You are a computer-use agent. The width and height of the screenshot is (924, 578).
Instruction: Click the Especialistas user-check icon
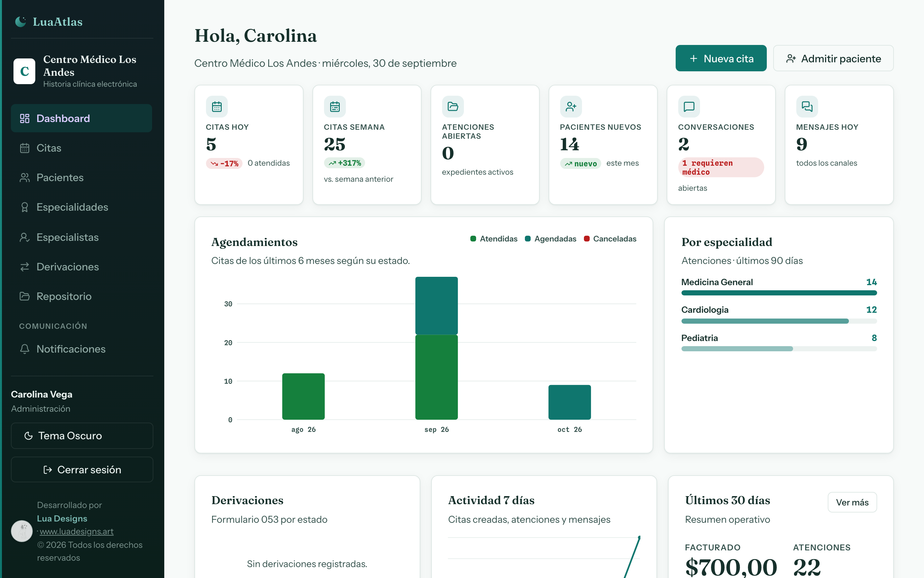[x=25, y=237]
